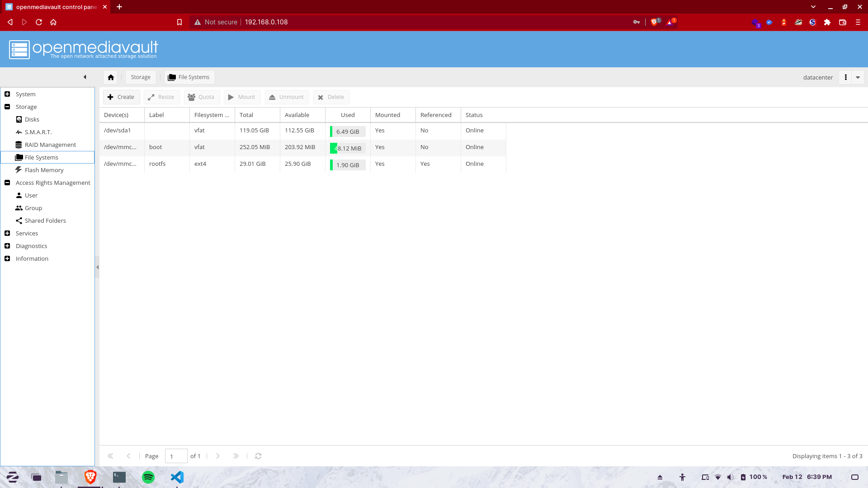Open S.M.A.R.T. monitoring section

(38, 132)
